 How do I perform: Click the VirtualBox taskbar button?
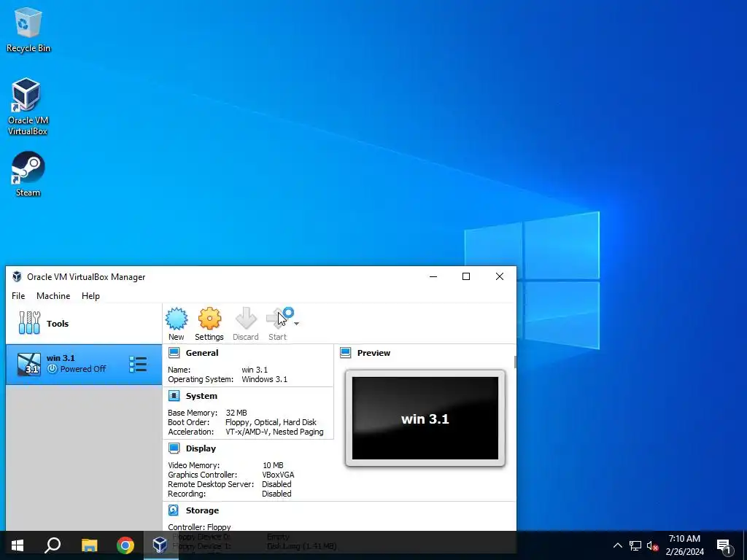coord(160,545)
